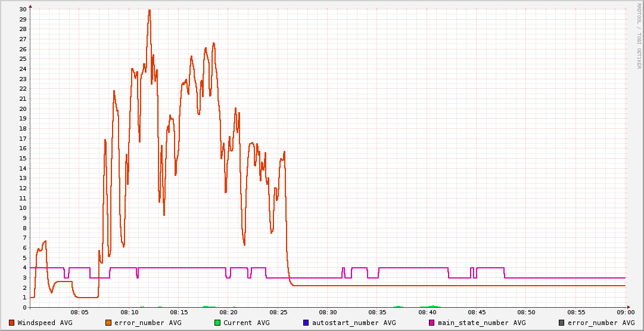The image size is (644, 331).
Task: Click the 0 value on the y-axis
Action: pyautogui.click(x=24, y=307)
